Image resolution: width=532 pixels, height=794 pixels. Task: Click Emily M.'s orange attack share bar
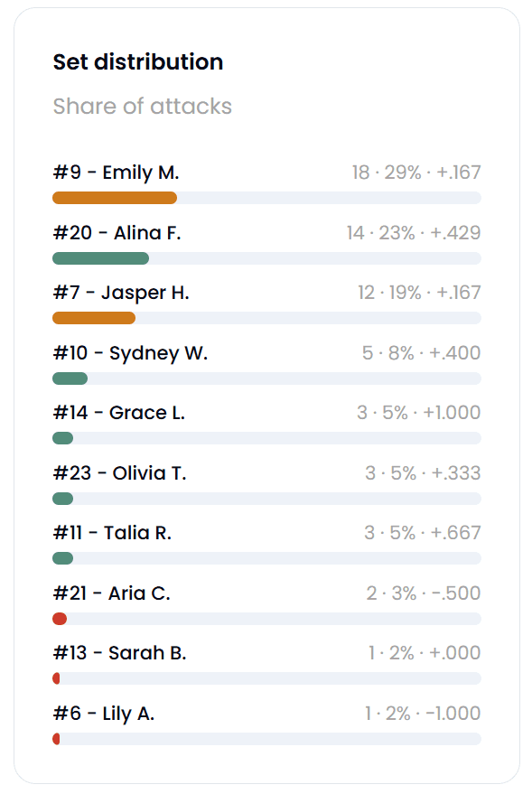tap(115, 198)
